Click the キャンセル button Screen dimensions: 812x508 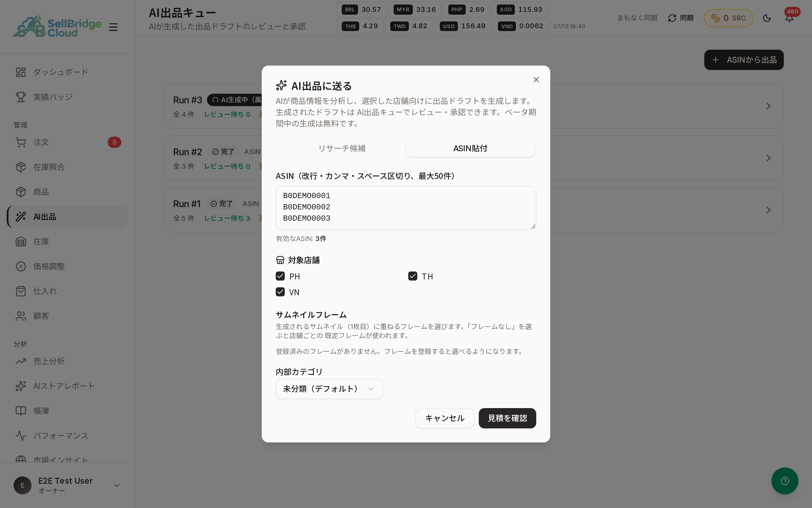(x=445, y=418)
